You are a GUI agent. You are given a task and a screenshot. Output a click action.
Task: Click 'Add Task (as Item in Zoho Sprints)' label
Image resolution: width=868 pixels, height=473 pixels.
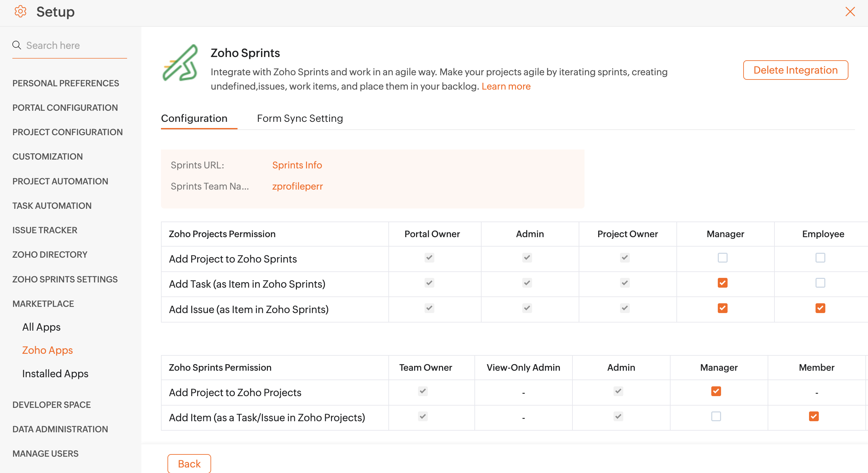[247, 284]
